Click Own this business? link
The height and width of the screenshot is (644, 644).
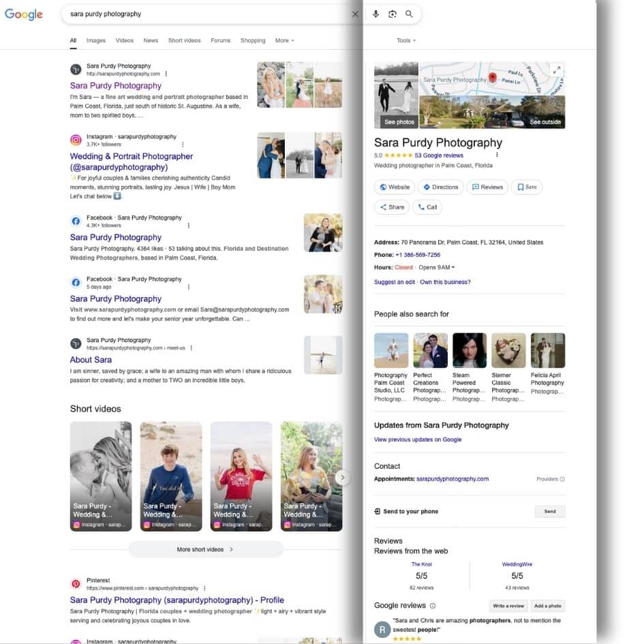tap(445, 282)
